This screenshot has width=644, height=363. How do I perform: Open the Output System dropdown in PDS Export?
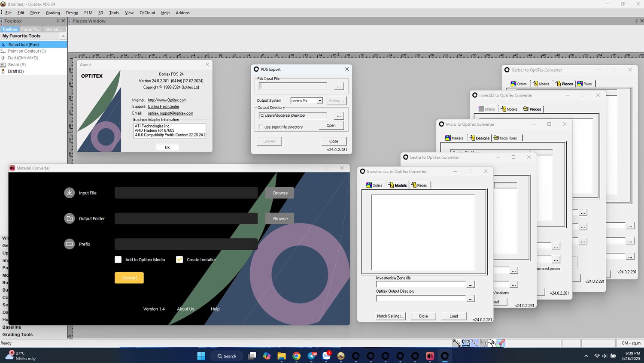320,100
